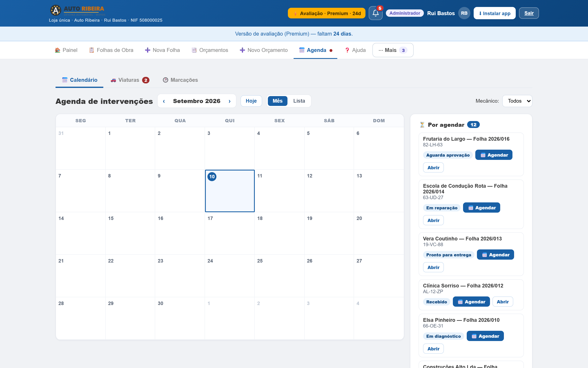Screen dimensions: 588x368
Task: Click the Agenda nav calendar icon
Action: (x=302, y=50)
